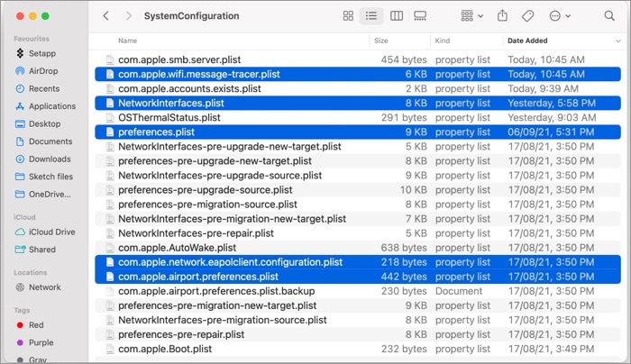The image size is (631, 364).
Task: Select preferences-pre-migration-new-target.plist
Action: [x=358, y=306]
